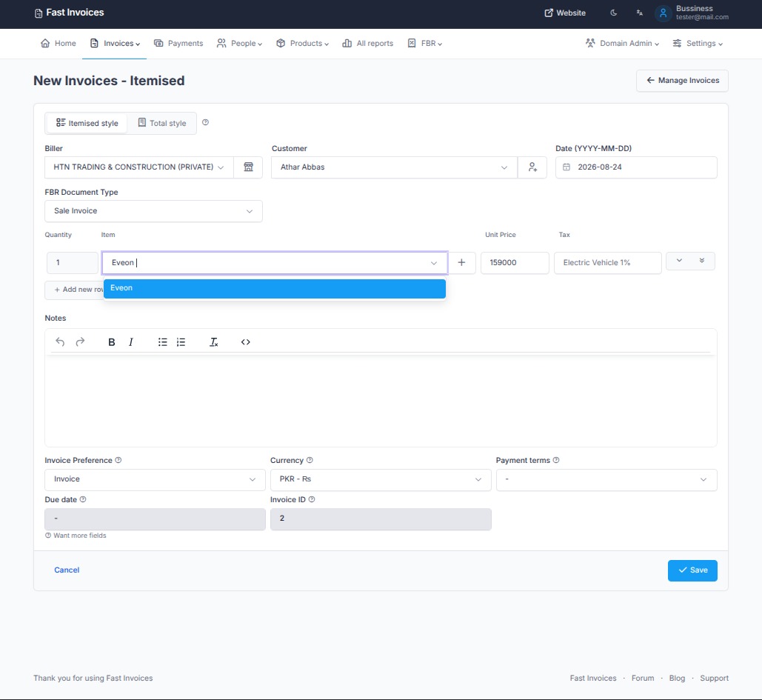
Task: Open the Biller dropdown
Action: 139,167
